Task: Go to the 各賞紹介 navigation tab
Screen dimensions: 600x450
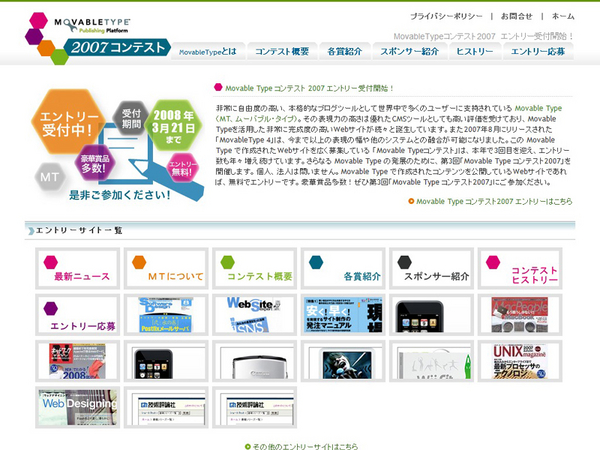Action: coord(344,52)
